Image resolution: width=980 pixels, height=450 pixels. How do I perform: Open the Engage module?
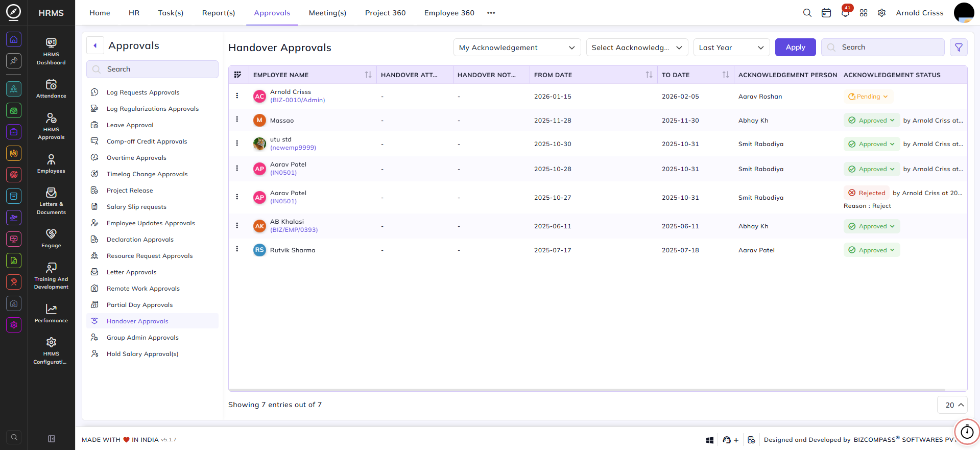[x=51, y=238]
